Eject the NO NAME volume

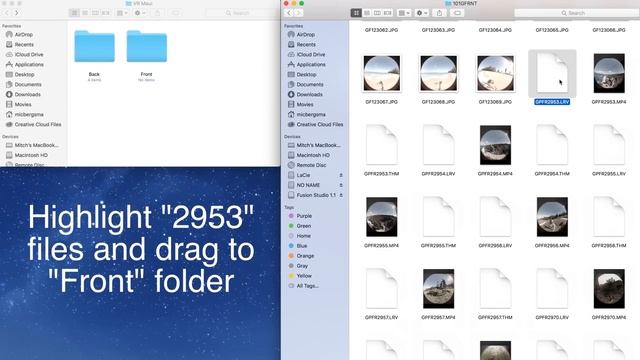click(x=341, y=185)
